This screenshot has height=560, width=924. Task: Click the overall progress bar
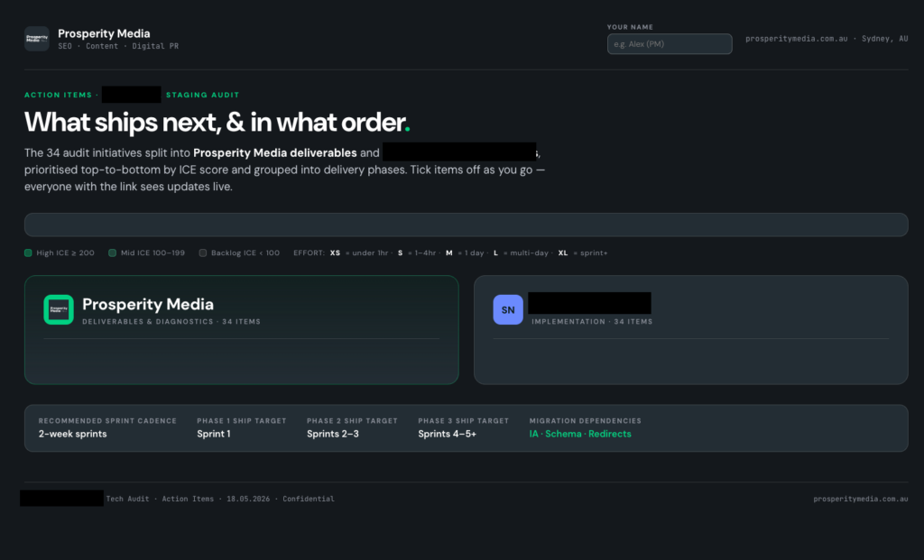pos(467,225)
